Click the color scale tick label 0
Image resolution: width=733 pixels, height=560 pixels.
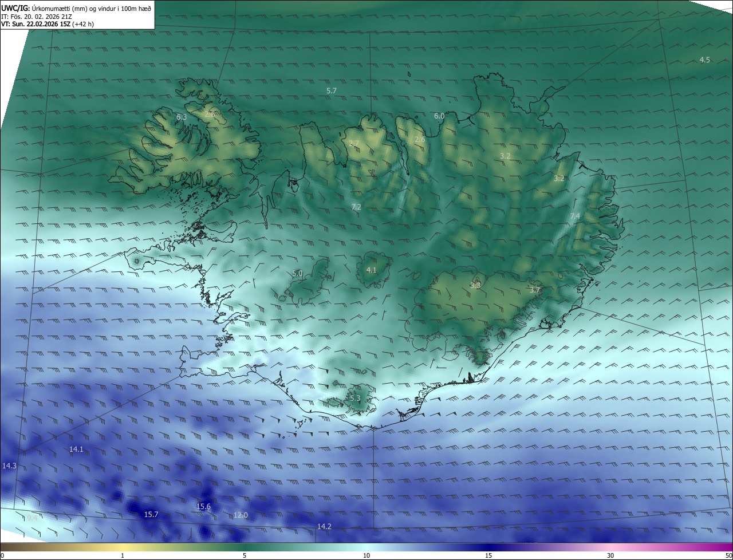point(2,555)
